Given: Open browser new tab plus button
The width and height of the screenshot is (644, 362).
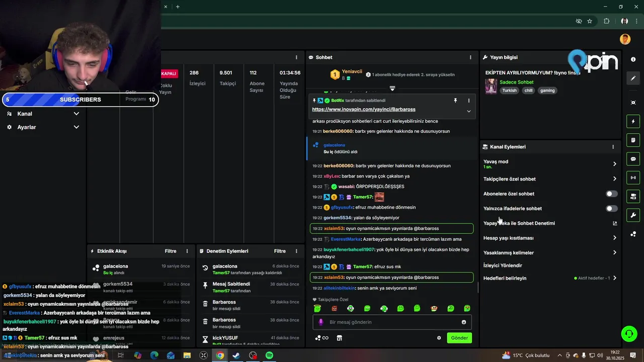Looking at the screenshot, I should (178, 7).
